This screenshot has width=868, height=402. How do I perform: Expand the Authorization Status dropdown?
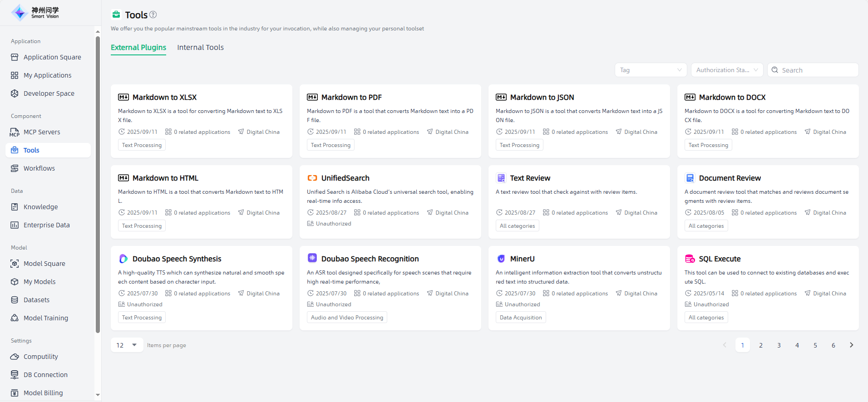tap(727, 70)
